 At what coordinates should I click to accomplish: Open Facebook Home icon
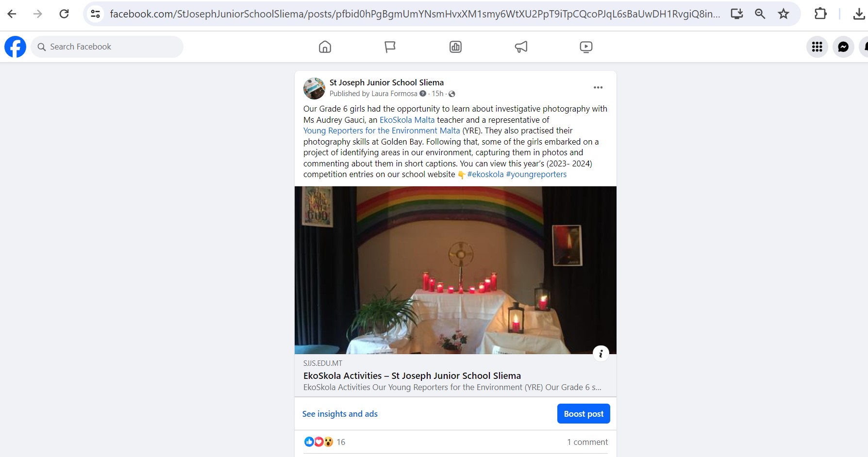tap(325, 47)
